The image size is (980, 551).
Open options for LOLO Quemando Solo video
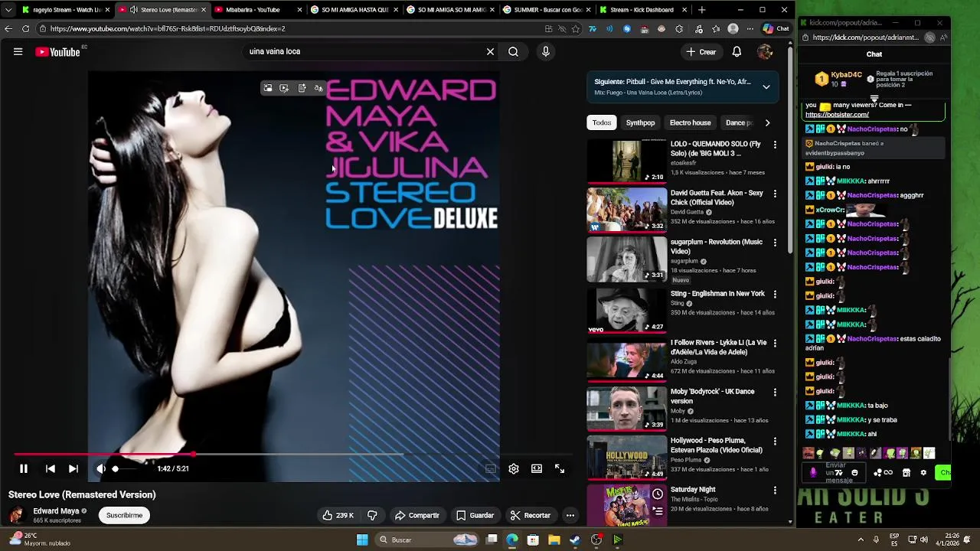click(x=774, y=145)
